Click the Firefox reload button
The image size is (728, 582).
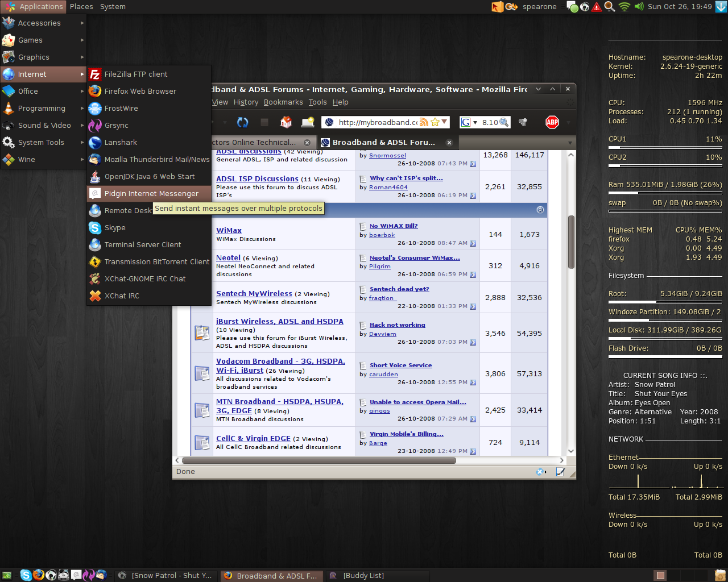point(242,122)
